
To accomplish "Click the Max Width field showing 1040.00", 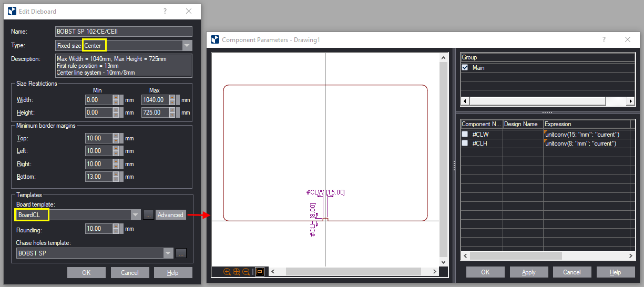I will (156, 100).
